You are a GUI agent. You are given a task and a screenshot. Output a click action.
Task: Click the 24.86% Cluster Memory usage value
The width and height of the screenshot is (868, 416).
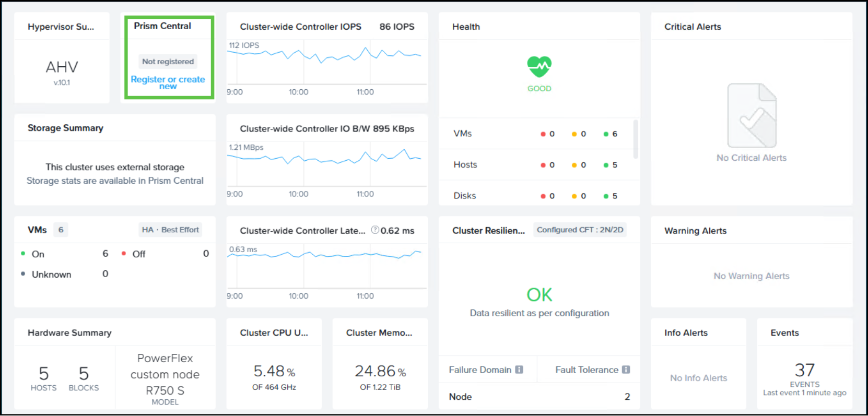(x=380, y=371)
